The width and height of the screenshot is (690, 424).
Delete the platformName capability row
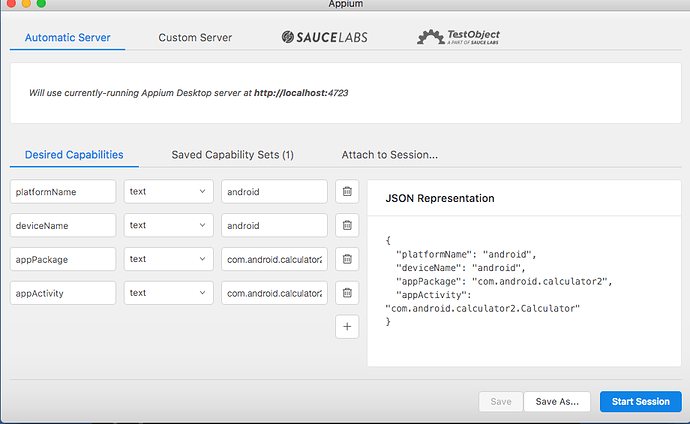pyautogui.click(x=347, y=191)
